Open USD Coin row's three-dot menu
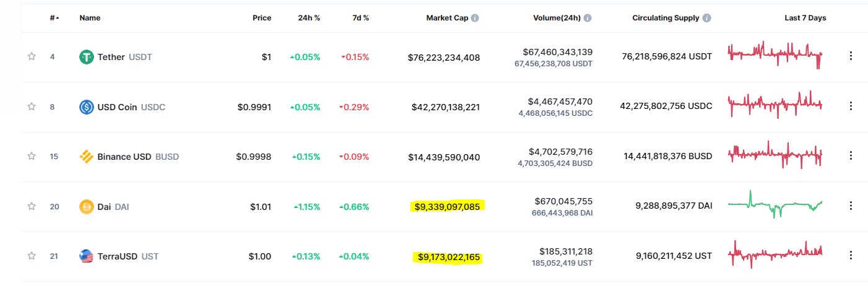Viewport: 868px width, 283px height. coord(851,106)
